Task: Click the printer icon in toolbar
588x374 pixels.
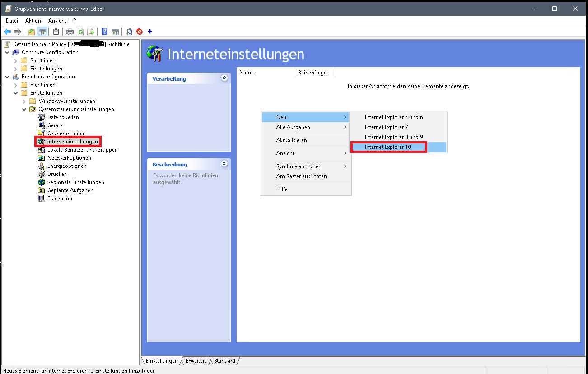Action: pyautogui.click(x=70, y=32)
